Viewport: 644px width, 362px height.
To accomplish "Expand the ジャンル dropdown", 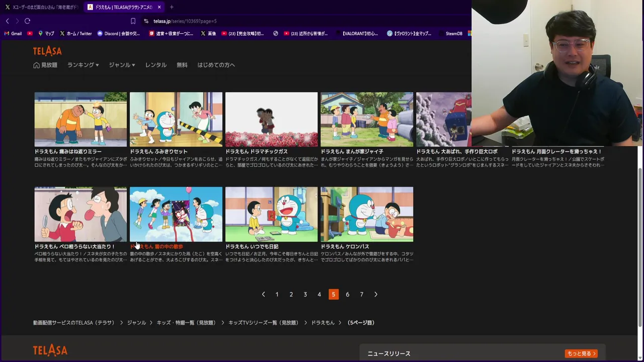I will pos(122,65).
